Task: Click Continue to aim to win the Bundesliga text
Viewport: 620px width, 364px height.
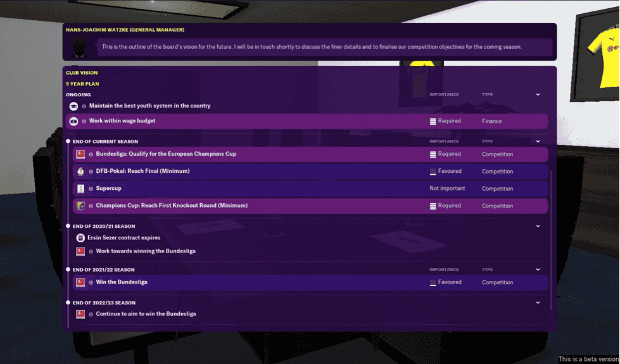Action: click(146, 314)
